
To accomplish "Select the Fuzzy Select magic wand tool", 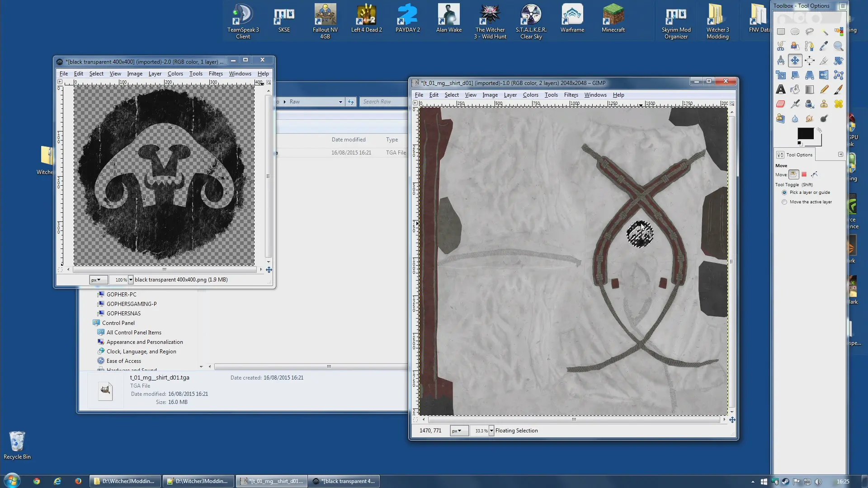I will tap(824, 32).
